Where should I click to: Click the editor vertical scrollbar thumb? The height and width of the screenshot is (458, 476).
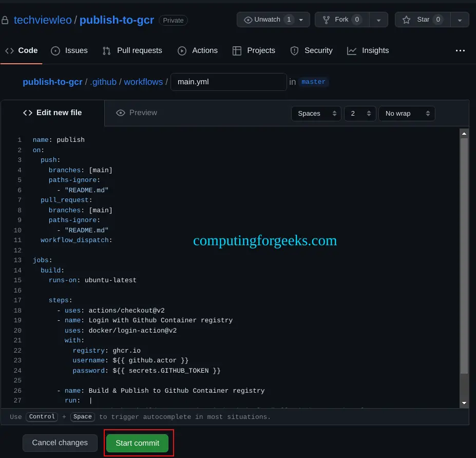[464, 256]
